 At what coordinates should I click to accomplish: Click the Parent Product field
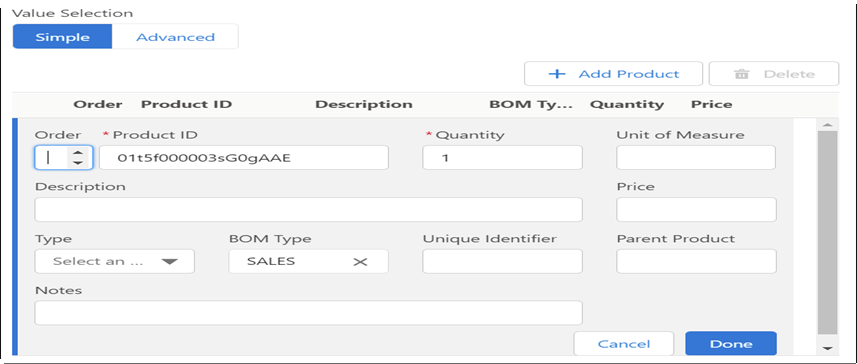pyautogui.click(x=696, y=261)
